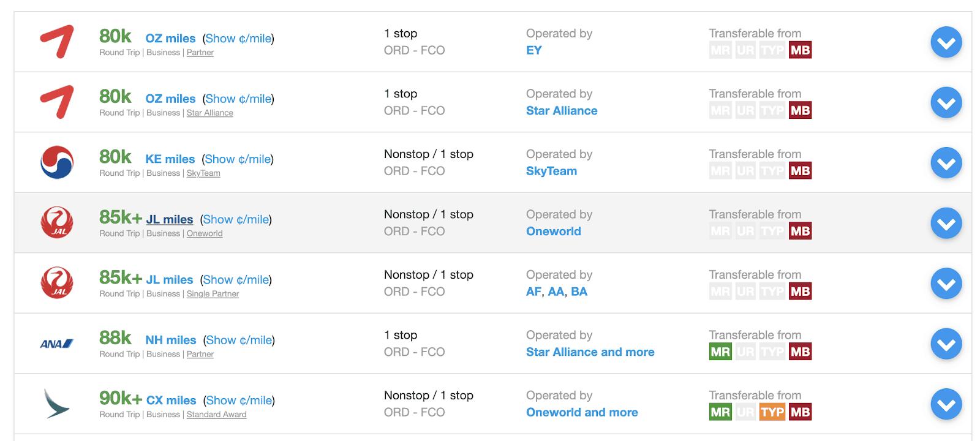The height and width of the screenshot is (441, 980).
Task: Open the Star Alliance operated-by link
Action: coord(562,111)
